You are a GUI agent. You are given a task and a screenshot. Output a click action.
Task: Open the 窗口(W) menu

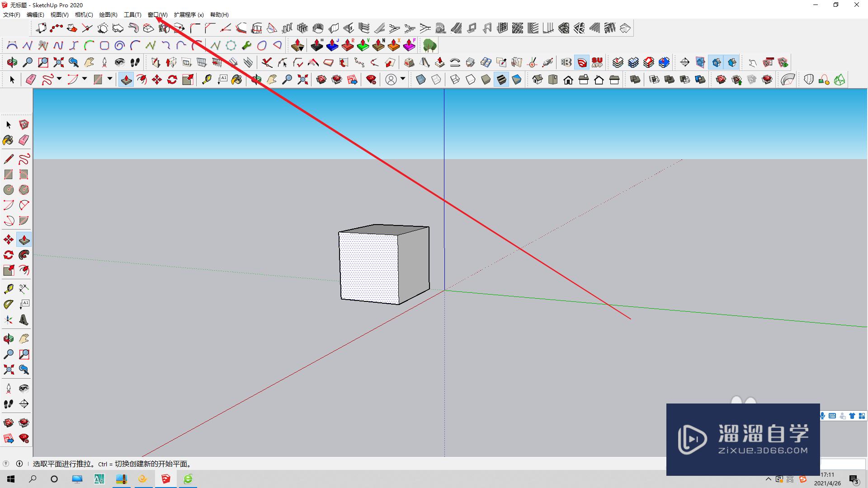point(158,15)
